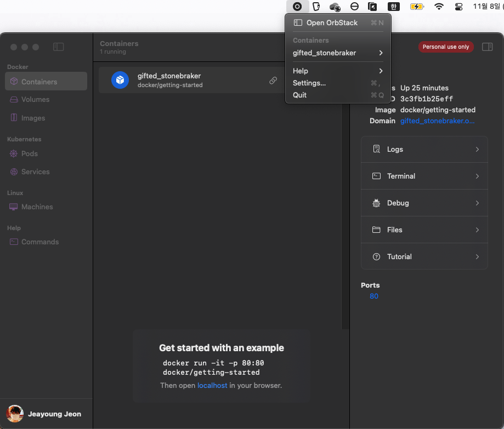
Task: Expand the Debug row chevron
Action: point(477,203)
